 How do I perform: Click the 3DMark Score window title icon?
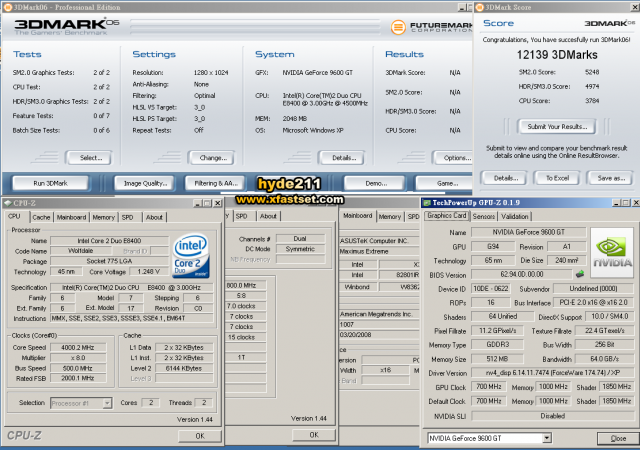click(480, 7)
